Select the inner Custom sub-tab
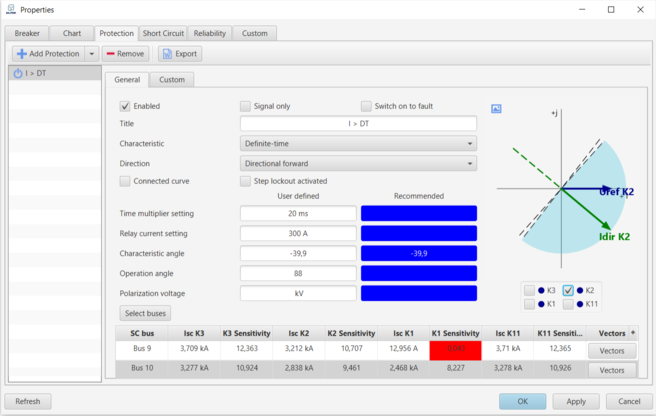Screen dimensions: 656x416 pyautogui.click(x=172, y=80)
